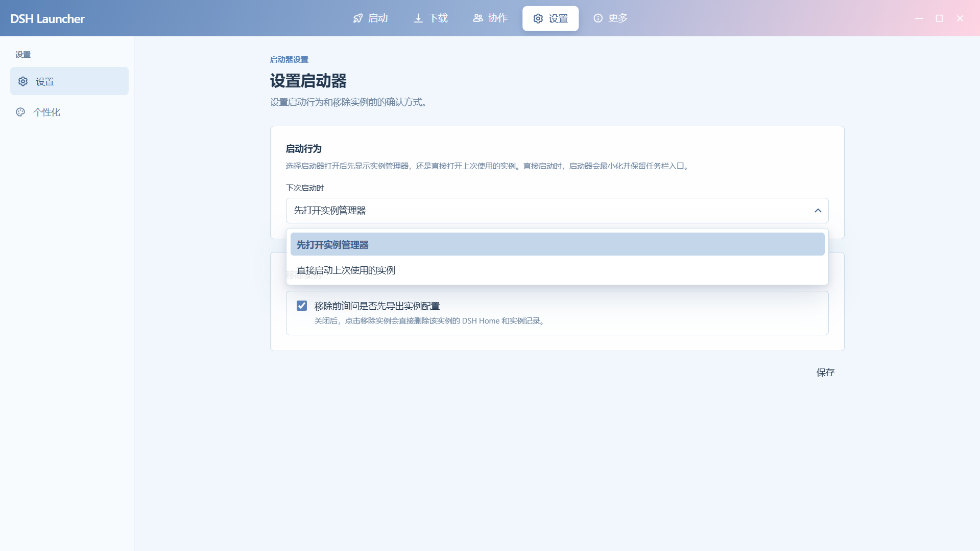980x551 pixels.
Task: Choose the highlighted 先打开实例管理器 option
Action: (557, 244)
